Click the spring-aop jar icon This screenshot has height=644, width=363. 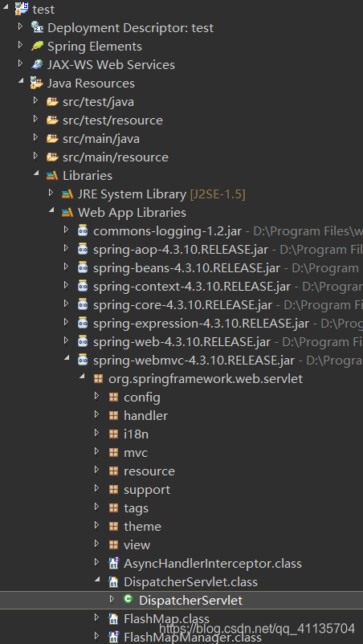[83, 249]
